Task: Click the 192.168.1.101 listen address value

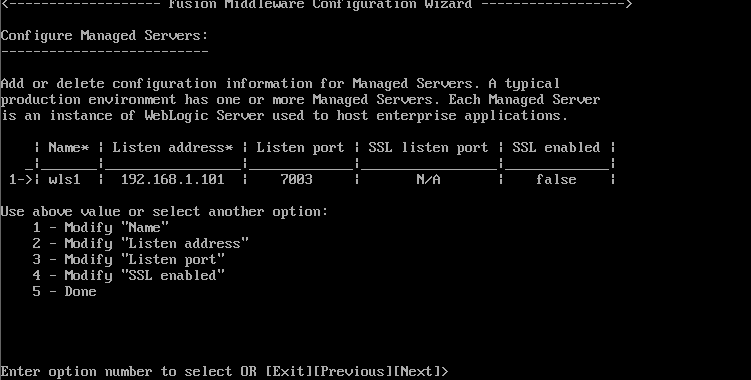Action: [x=173, y=179]
